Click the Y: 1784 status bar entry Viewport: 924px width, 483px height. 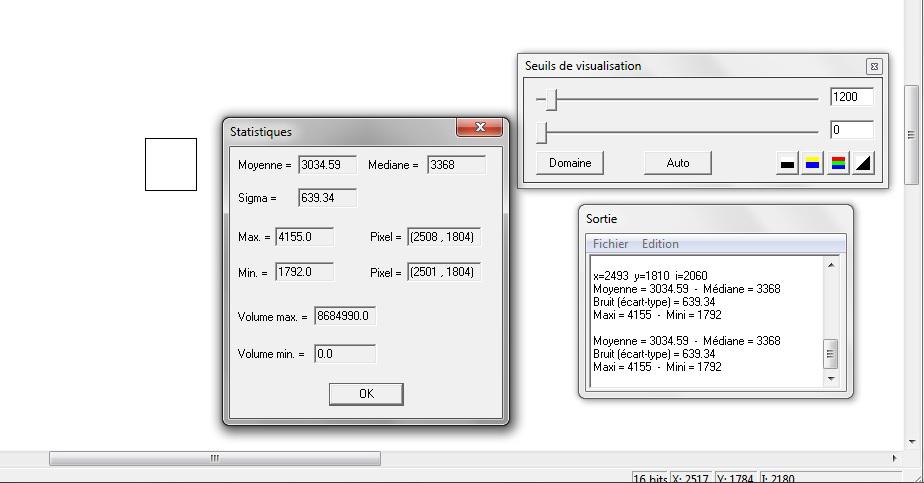click(x=736, y=478)
